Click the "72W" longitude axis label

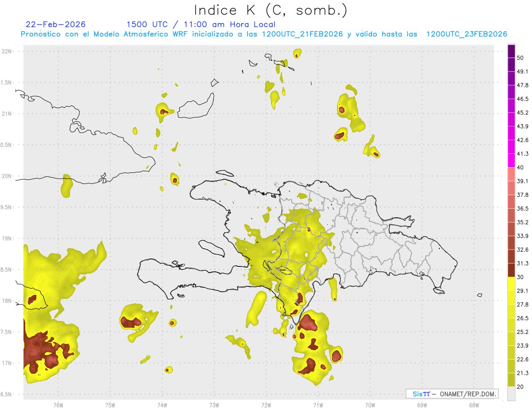point(266,405)
